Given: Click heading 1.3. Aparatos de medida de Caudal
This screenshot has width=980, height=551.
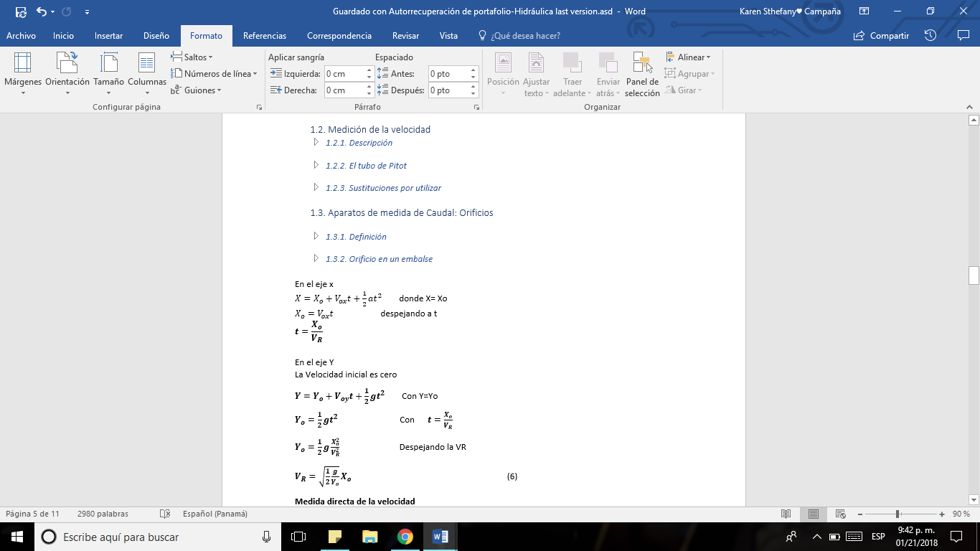Looking at the screenshot, I should pos(402,212).
